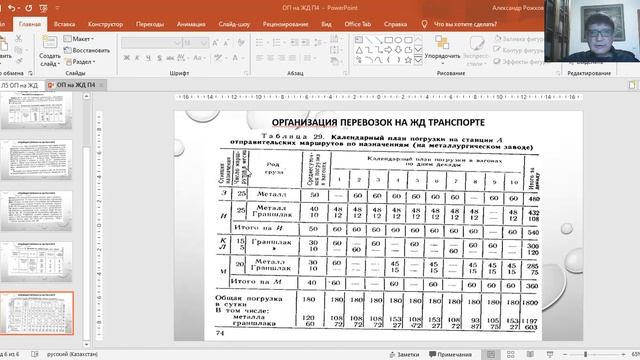Apply strikethrough (abc) formatting
The height and width of the screenshot is (360, 640).
point(170,58)
